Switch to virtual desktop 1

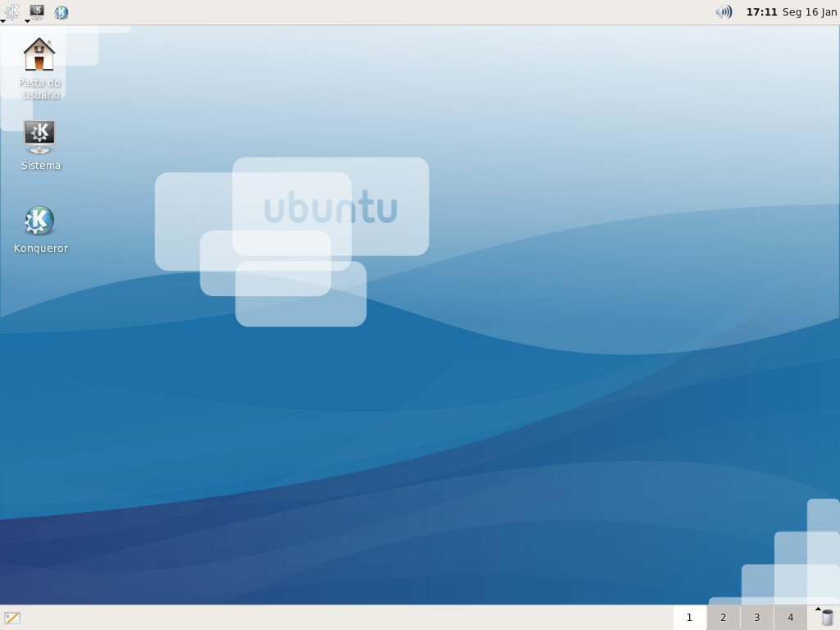[689, 618]
